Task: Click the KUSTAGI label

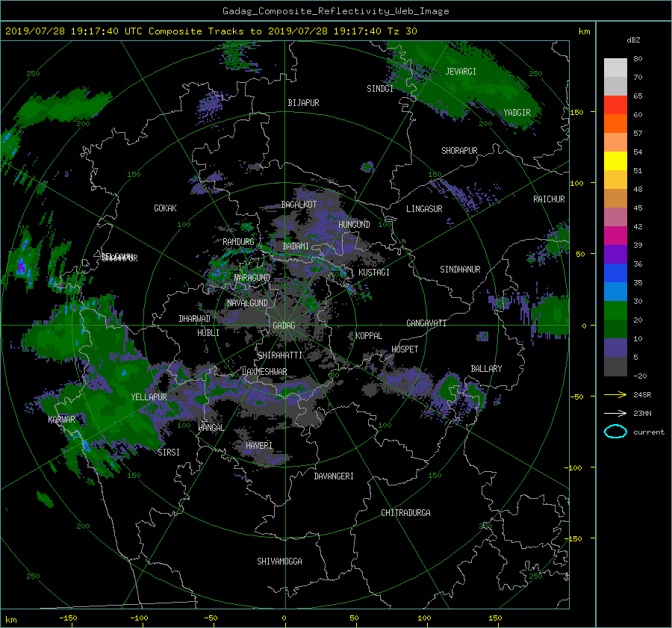Action: coord(374,273)
